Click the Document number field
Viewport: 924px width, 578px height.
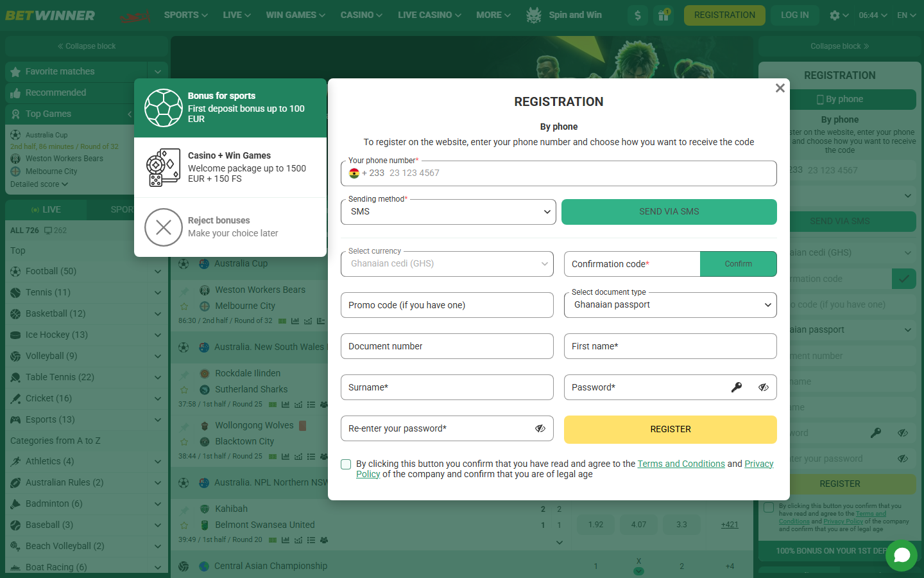tap(447, 346)
